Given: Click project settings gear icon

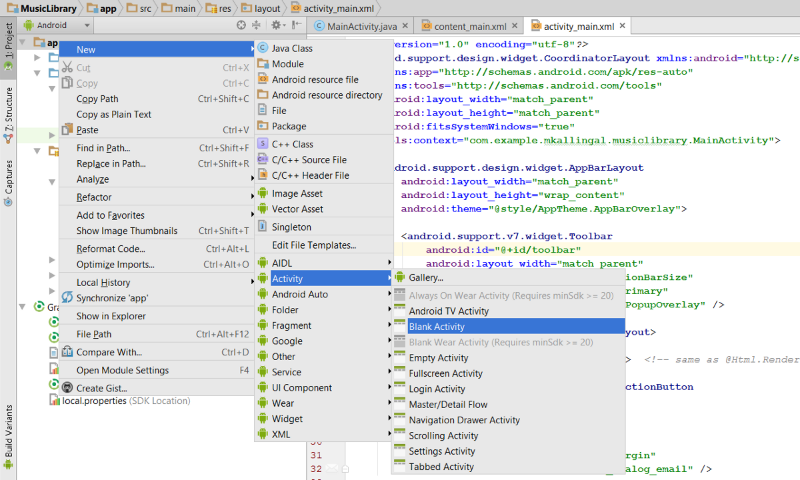Looking at the screenshot, I should [x=276, y=25].
